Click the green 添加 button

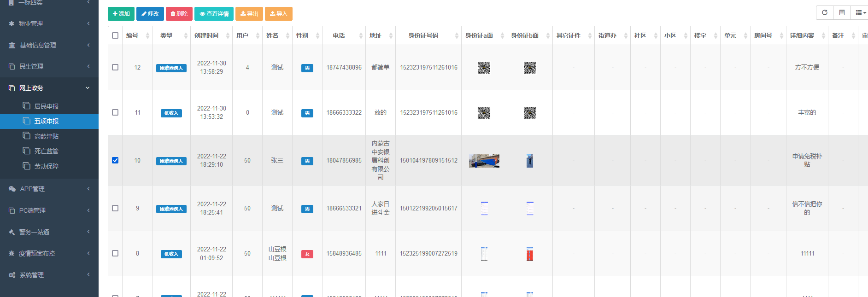pos(121,14)
